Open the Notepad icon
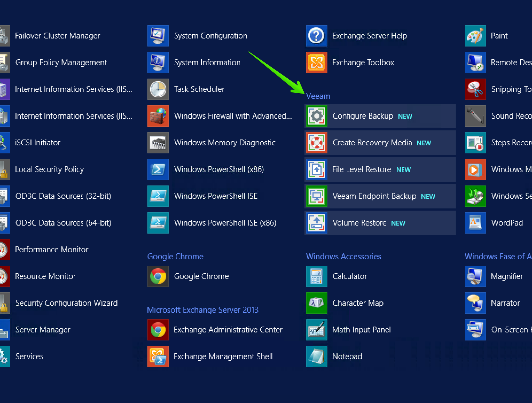532x403 pixels. click(x=316, y=356)
